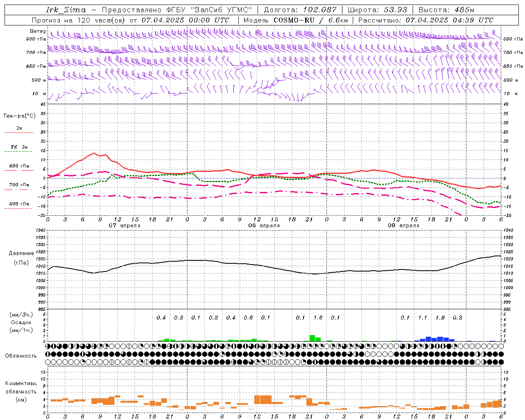
Task: Click the elevation value 485м
Action: click(464, 10)
